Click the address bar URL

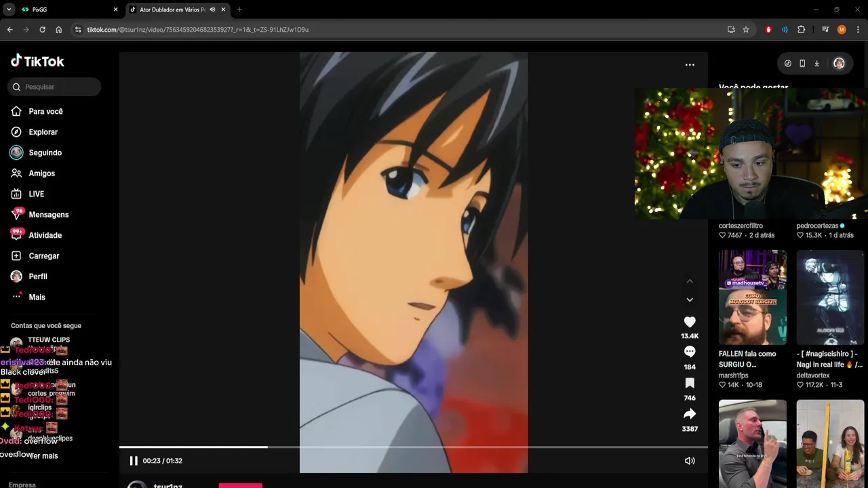tap(197, 30)
